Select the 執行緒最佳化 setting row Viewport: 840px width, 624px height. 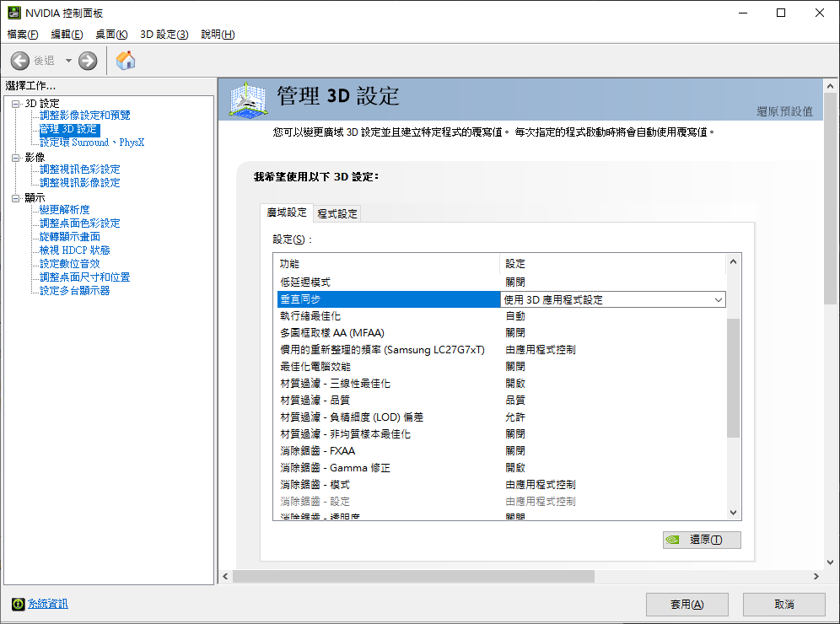click(x=502, y=316)
